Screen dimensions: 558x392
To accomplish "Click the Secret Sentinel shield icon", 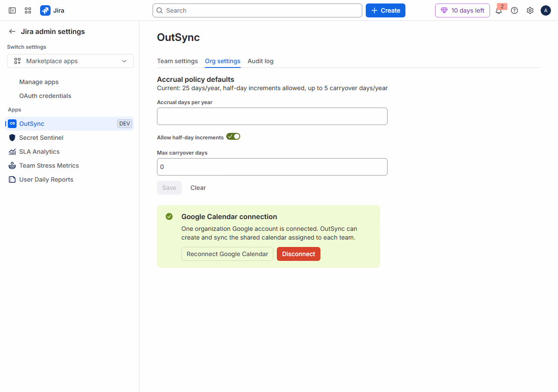I will pos(12,138).
